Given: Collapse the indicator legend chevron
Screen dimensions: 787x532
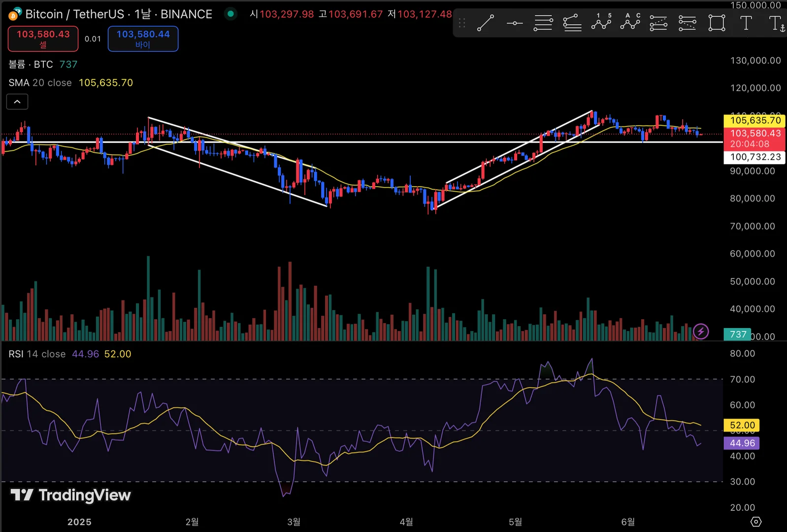Looking at the screenshot, I should pyautogui.click(x=17, y=102).
